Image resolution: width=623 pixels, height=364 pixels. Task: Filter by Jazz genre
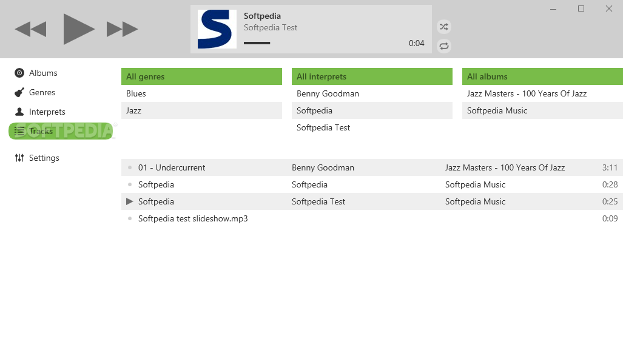pyautogui.click(x=201, y=110)
